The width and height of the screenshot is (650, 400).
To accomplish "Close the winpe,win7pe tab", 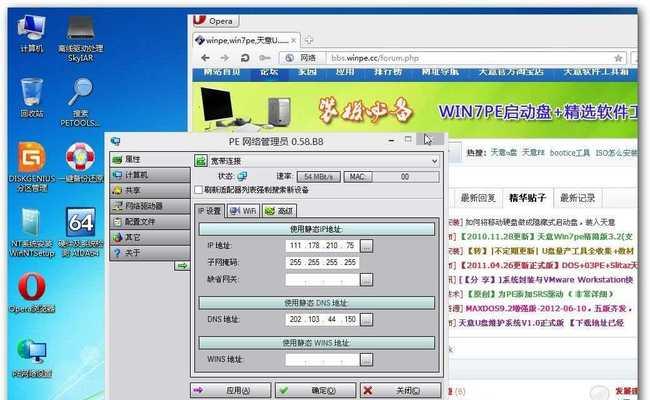I will click(293, 40).
